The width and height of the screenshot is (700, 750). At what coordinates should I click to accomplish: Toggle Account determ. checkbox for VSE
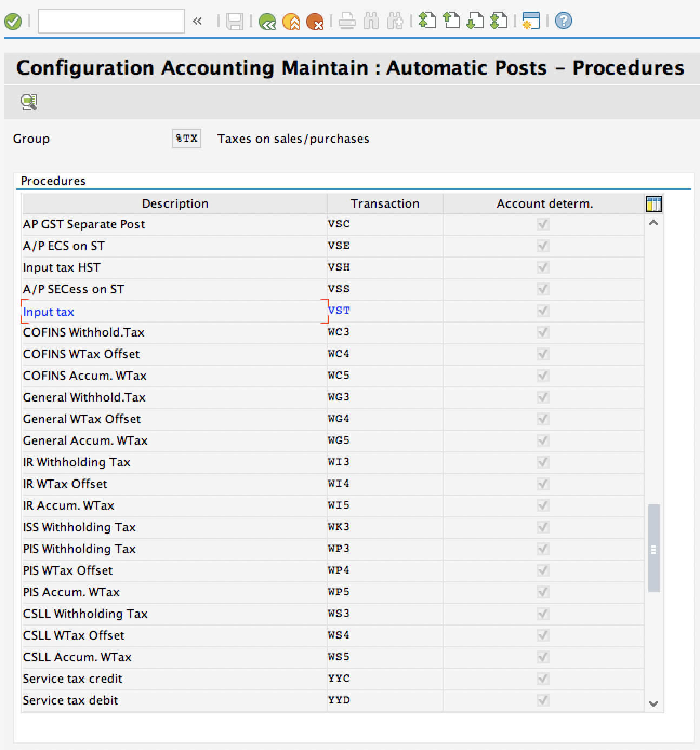coord(543,246)
